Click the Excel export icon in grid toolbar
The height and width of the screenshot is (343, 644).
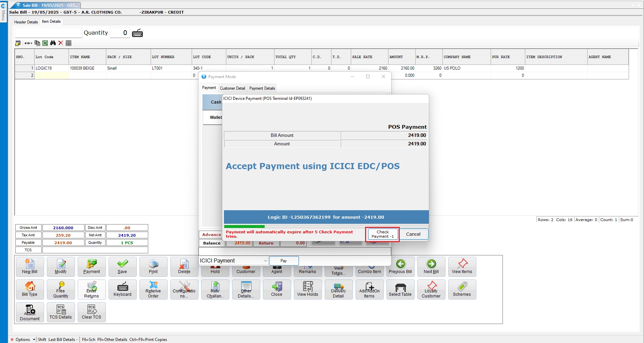tap(45, 43)
